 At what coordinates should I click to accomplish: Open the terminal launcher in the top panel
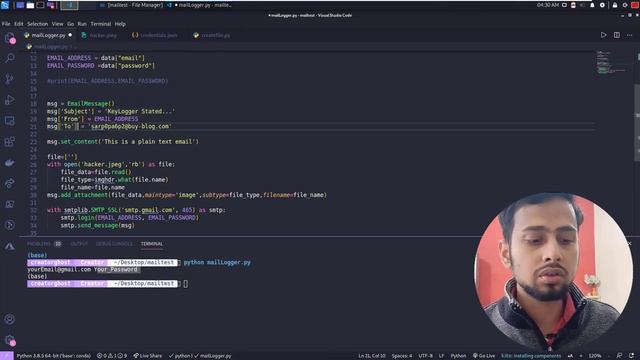pyautogui.click(x=40, y=5)
